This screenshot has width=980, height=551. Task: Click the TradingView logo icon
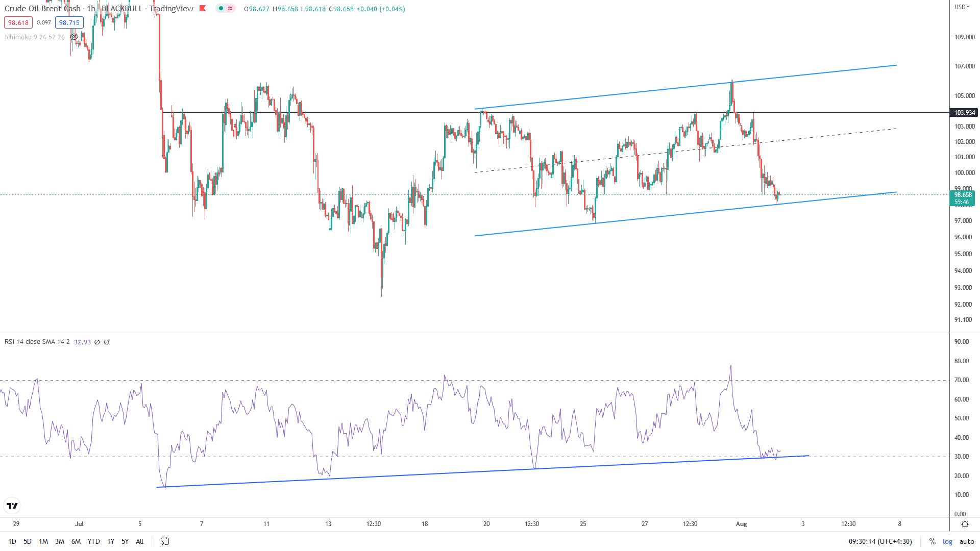click(12, 506)
